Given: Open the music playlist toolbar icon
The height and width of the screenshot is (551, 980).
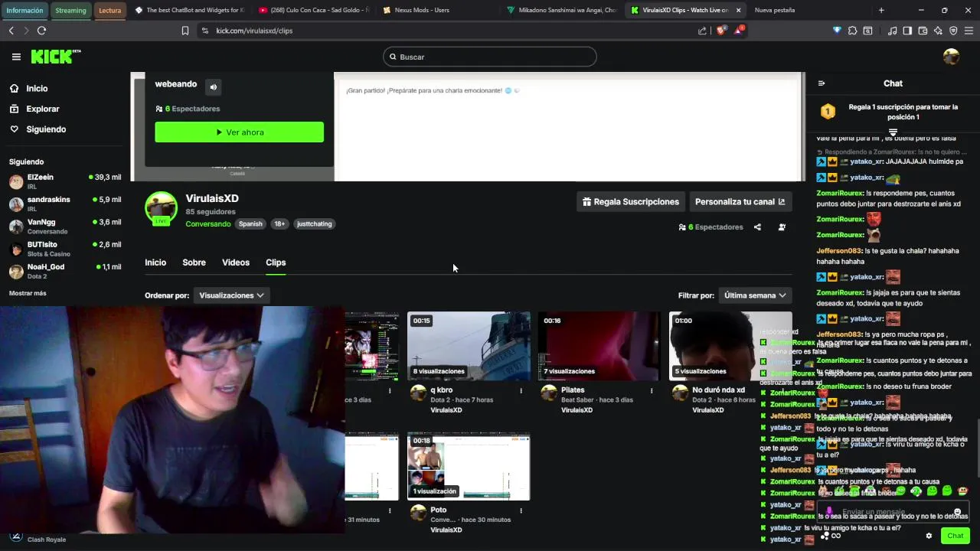Looking at the screenshot, I should click(x=893, y=31).
